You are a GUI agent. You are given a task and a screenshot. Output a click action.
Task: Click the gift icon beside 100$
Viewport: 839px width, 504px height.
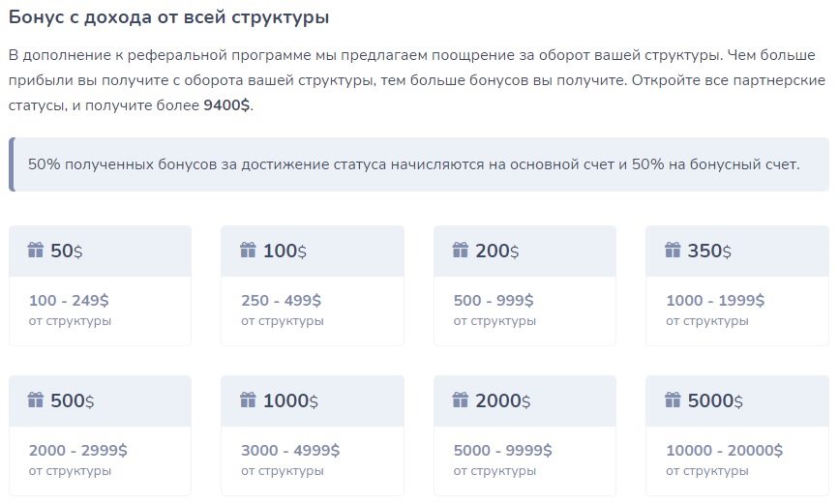tap(248, 250)
